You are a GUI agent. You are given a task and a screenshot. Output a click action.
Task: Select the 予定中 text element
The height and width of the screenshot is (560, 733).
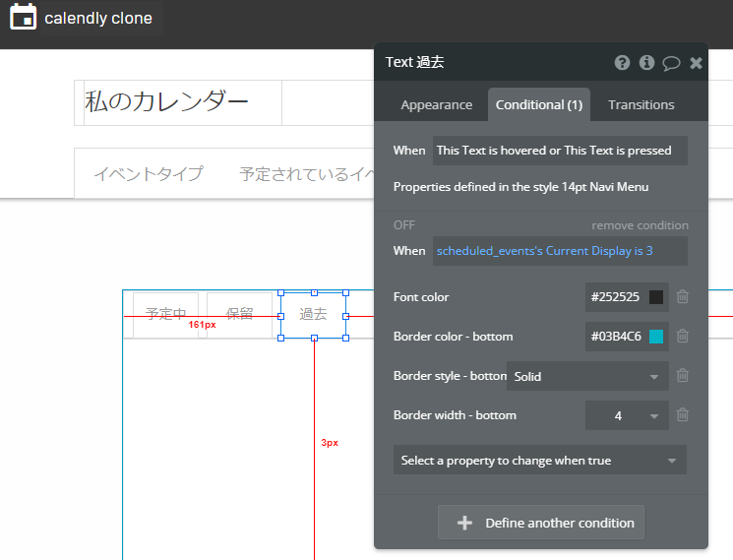[165, 314]
